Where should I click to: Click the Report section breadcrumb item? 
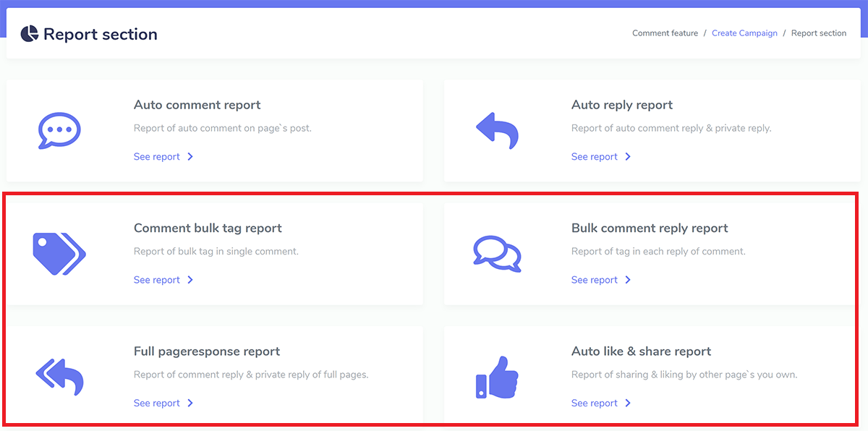[819, 33]
